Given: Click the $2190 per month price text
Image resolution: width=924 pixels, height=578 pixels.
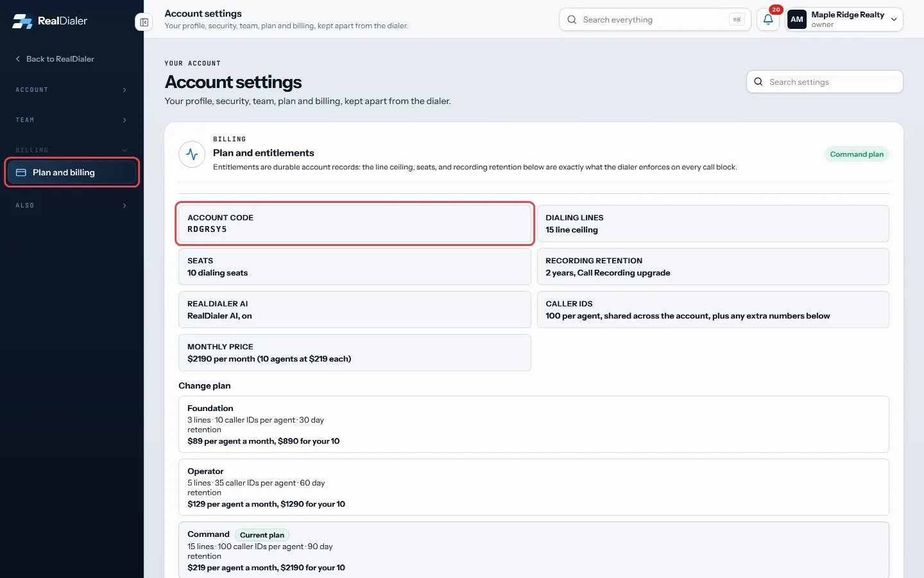Looking at the screenshot, I should 269,359.
